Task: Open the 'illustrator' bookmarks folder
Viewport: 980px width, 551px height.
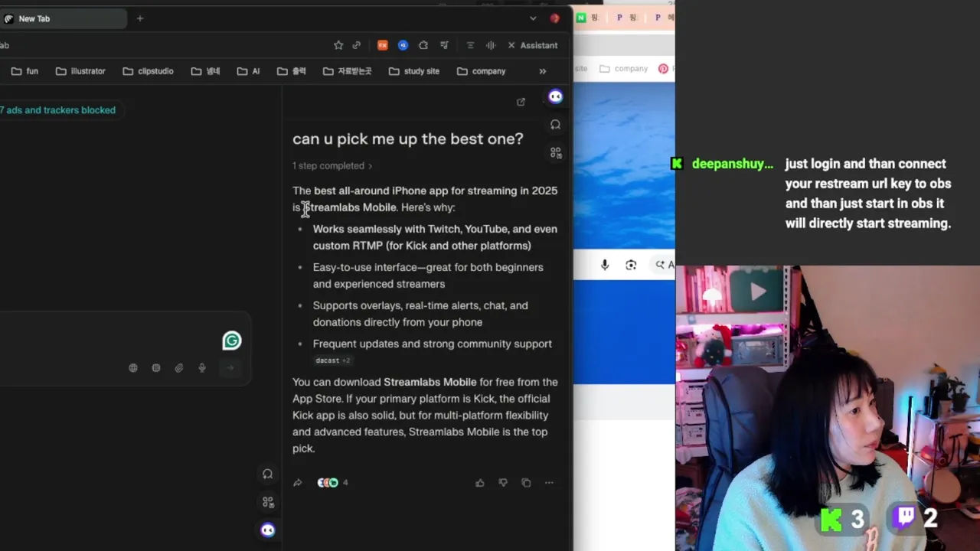Action: (x=80, y=71)
